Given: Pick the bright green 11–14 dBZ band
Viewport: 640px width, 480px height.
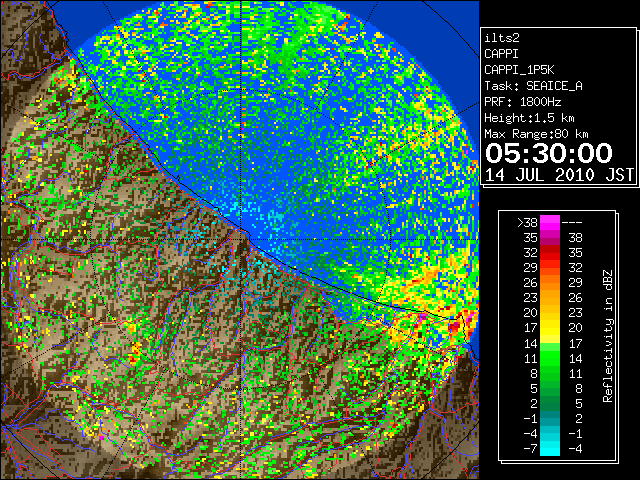Looking at the screenshot, I should (550, 358).
